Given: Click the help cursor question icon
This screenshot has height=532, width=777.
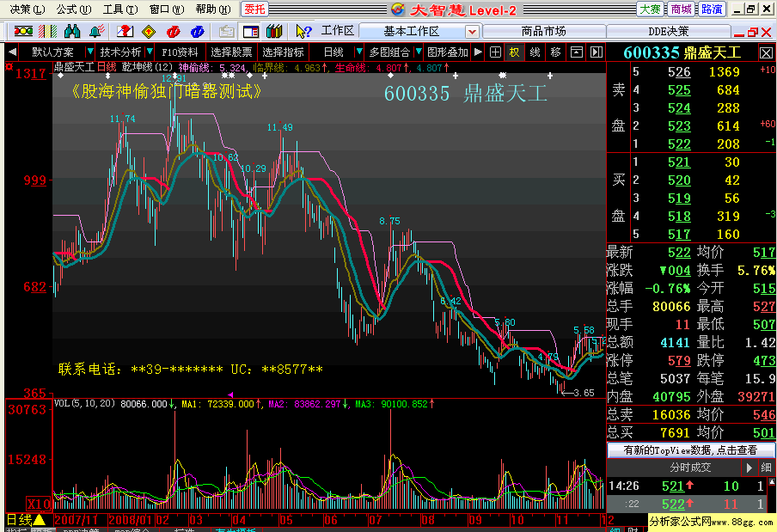Looking at the screenshot, I should pos(303,32).
